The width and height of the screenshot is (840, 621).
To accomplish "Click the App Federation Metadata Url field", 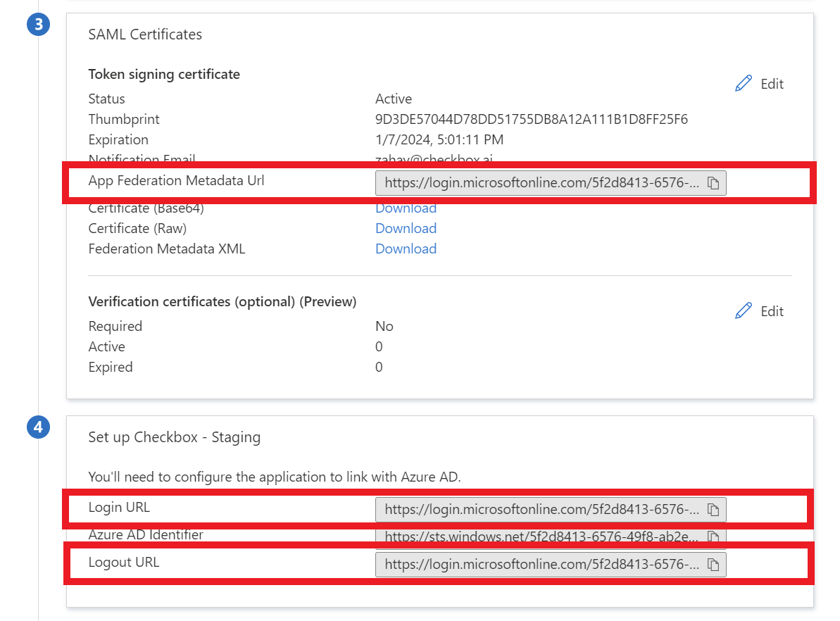I will [551, 183].
